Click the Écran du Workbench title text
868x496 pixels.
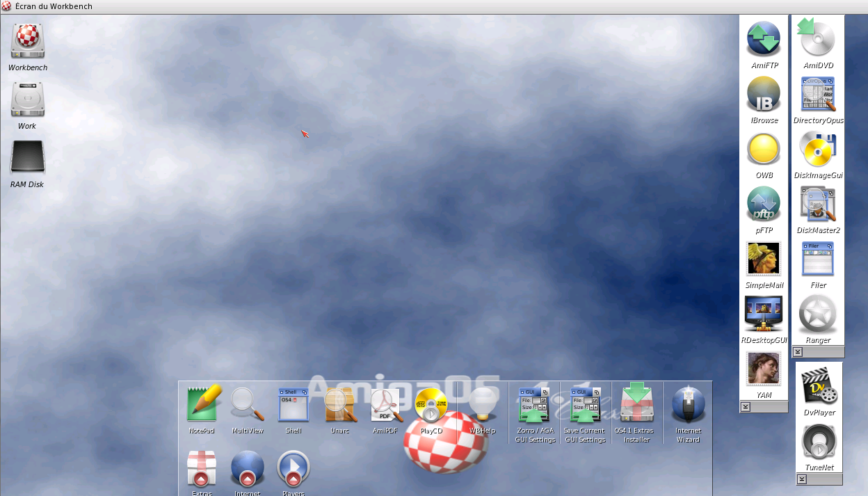click(54, 6)
